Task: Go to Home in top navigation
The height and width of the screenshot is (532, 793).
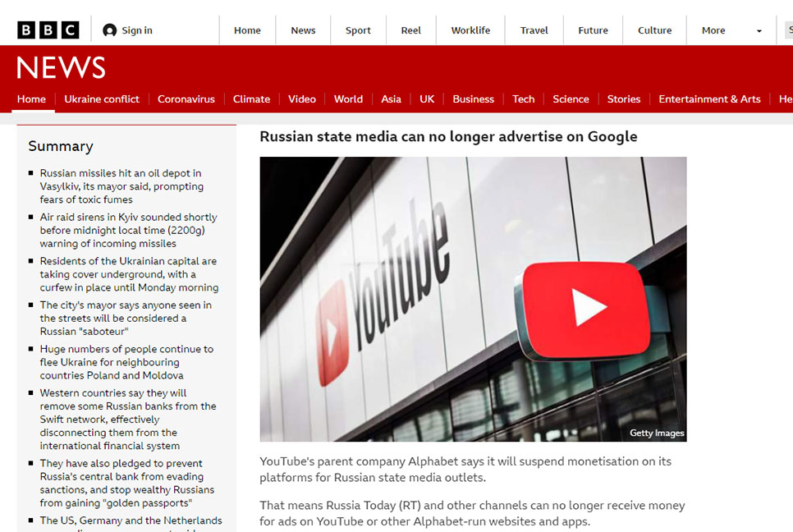Action: 247,30
